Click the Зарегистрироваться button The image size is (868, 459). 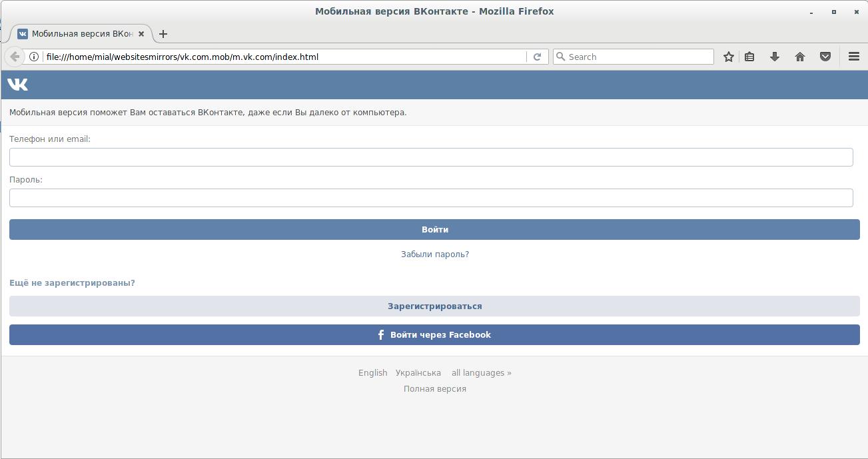pos(434,306)
